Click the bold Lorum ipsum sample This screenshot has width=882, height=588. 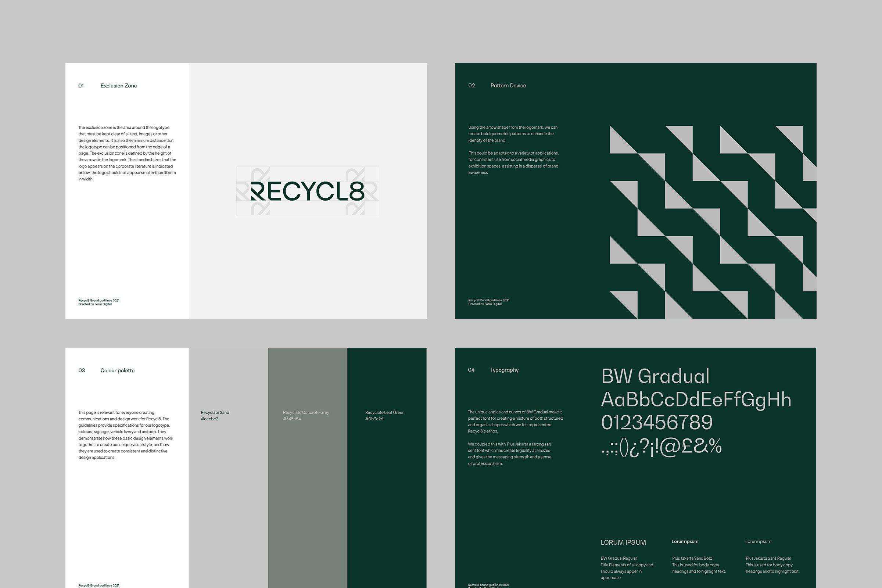(x=685, y=541)
